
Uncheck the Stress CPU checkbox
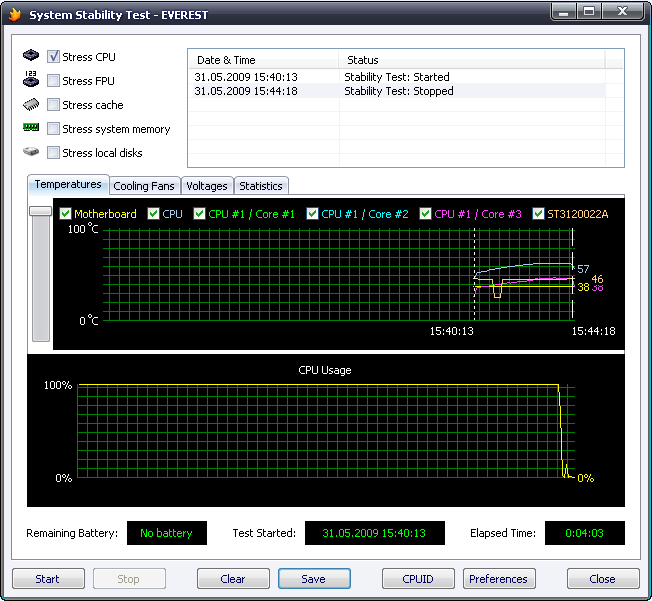(54, 57)
